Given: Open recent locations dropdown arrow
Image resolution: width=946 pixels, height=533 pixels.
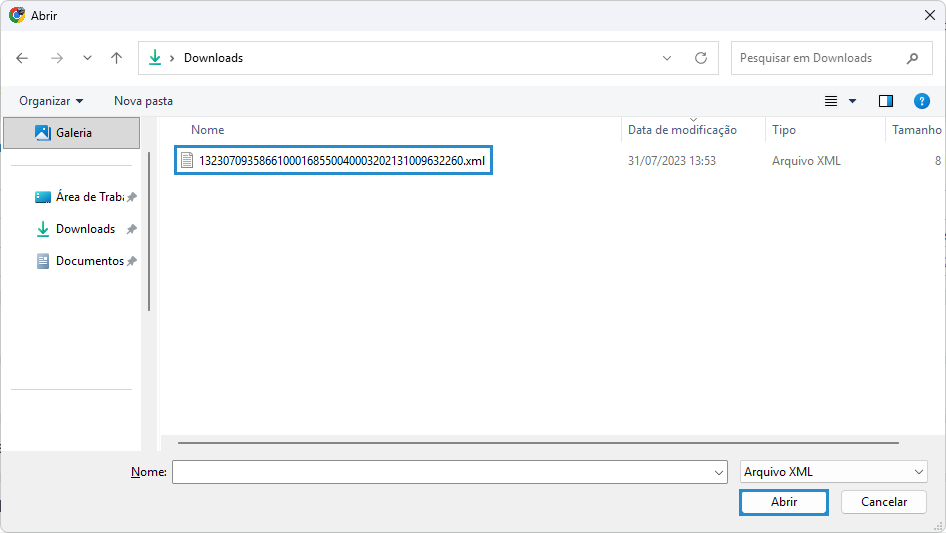Looking at the screenshot, I should pos(87,58).
